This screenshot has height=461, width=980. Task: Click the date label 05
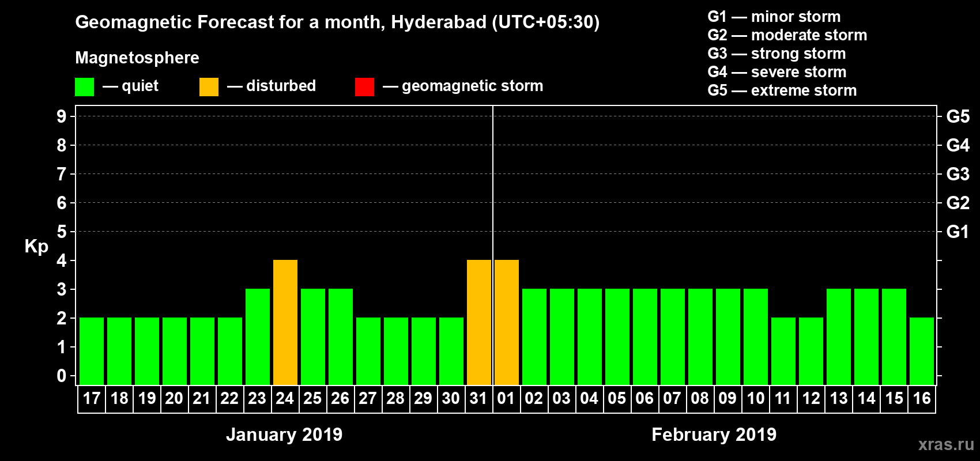tap(617, 398)
